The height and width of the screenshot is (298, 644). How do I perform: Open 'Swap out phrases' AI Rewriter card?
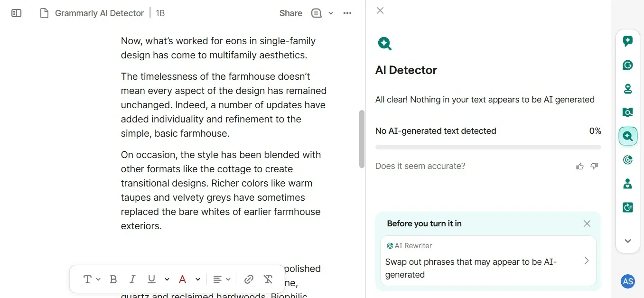(x=488, y=261)
